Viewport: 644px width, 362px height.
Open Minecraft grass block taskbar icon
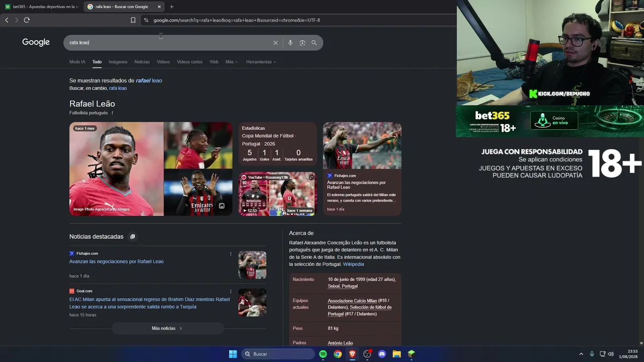(412, 354)
